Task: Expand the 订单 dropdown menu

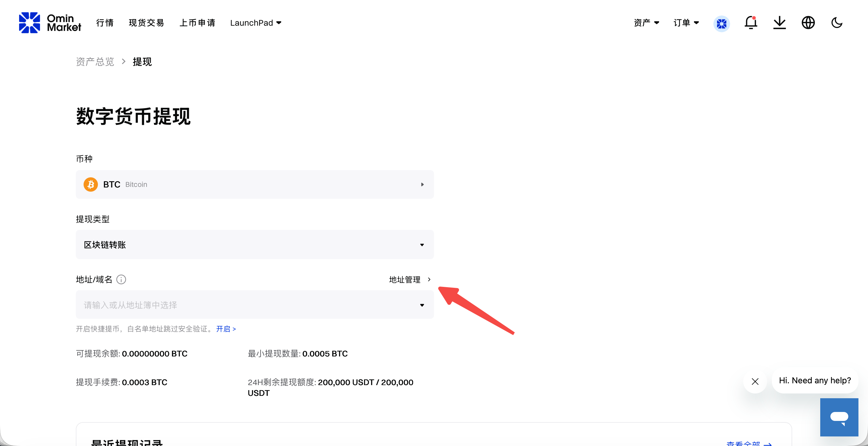Action: 686,23
